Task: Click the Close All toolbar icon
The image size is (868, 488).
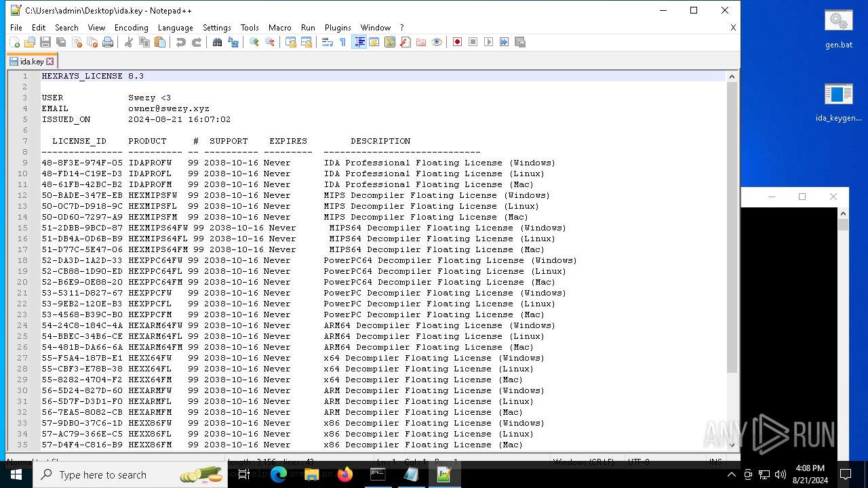Action: [x=92, y=42]
